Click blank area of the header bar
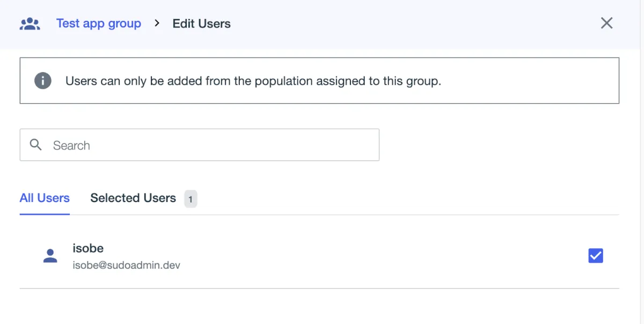644x324 pixels. point(402,24)
